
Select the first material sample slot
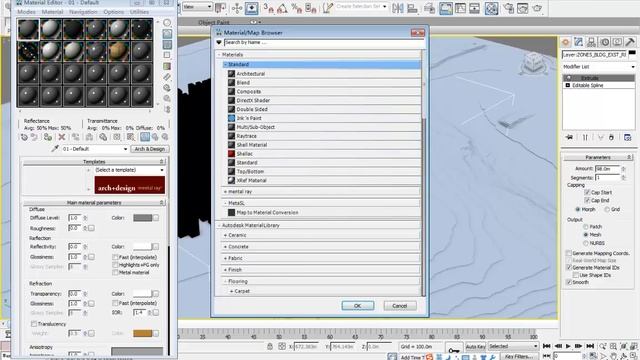[28, 29]
